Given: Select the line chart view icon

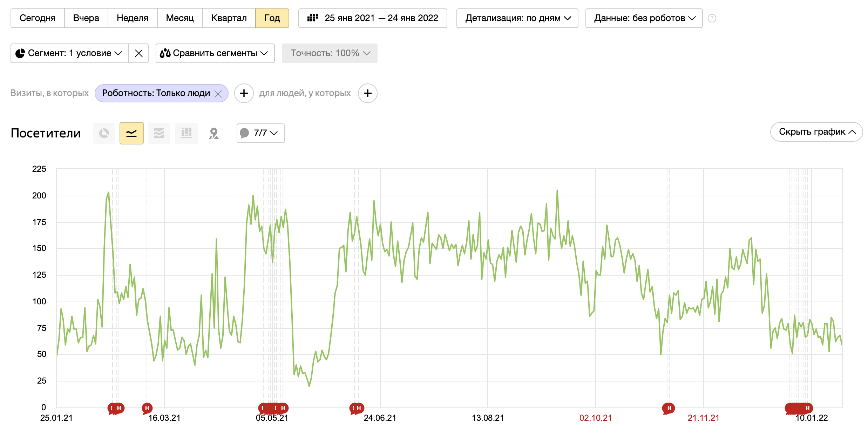Looking at the screenshot, I should coord(131,133).
